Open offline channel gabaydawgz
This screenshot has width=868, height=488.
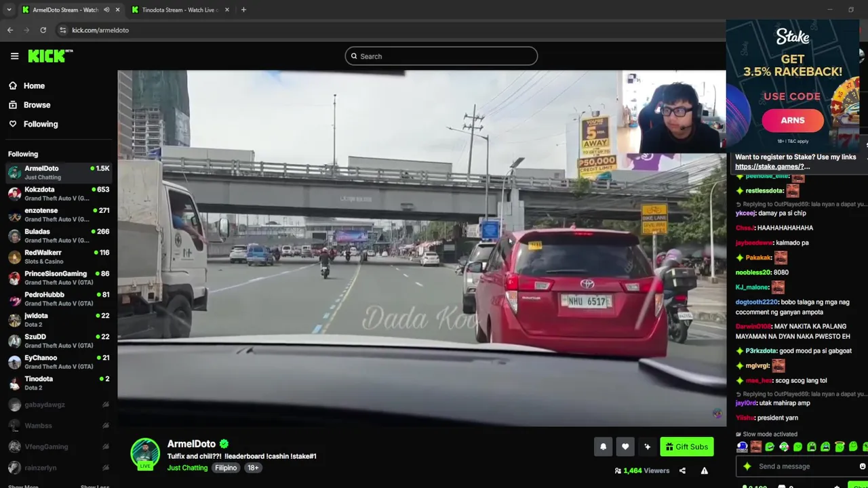(58, 405)
